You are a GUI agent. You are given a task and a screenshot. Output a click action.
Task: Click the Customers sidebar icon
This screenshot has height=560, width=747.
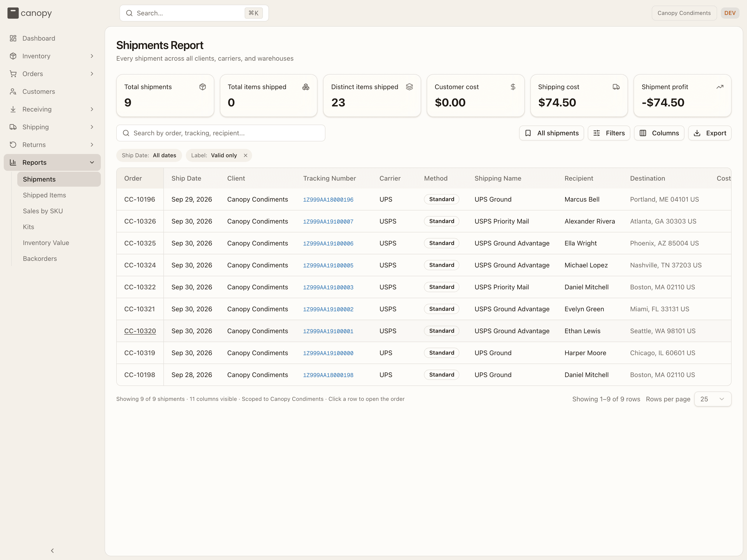pos(13,91)
